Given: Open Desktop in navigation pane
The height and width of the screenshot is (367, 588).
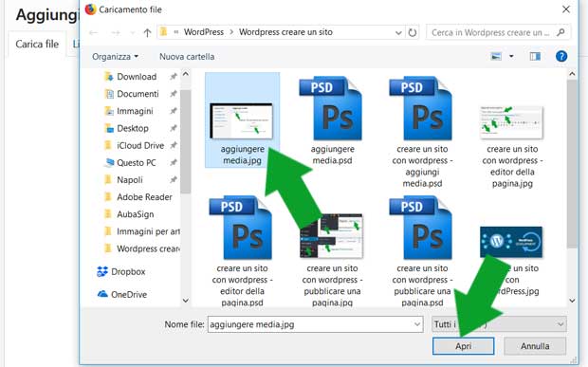Looking at the screenshot, I should click(x=133, y=128).
